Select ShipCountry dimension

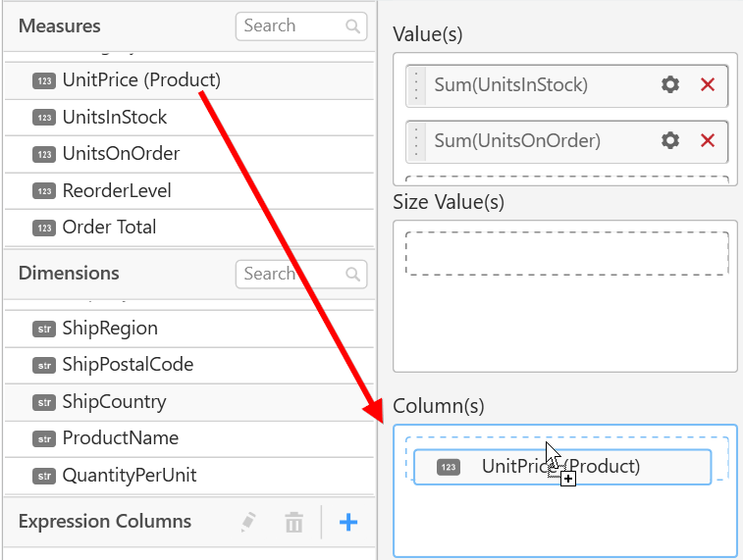114,402
